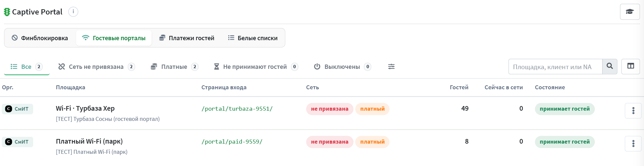Filter by Платные portals

[174, 67]
